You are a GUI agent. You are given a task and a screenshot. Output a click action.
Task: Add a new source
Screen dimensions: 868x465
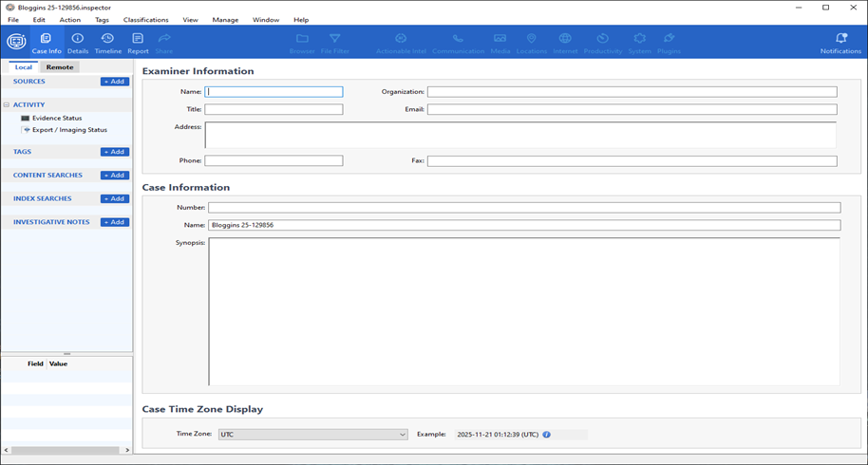pos(114,82)
